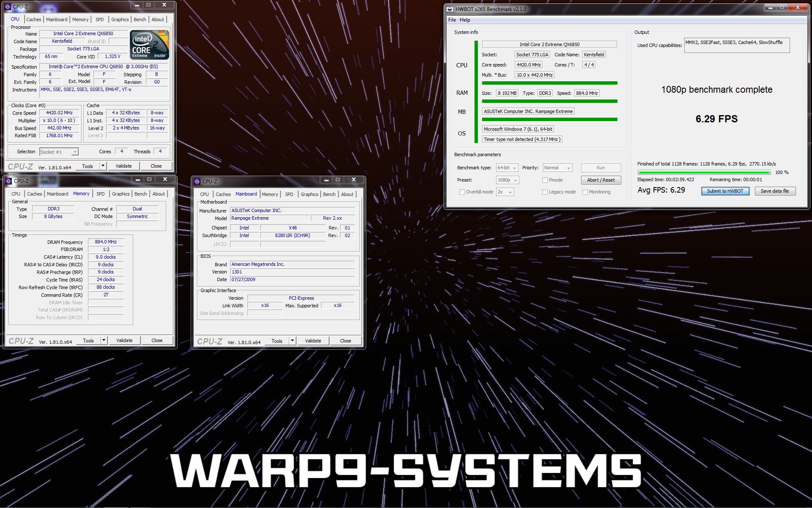
Task: Open Bench tab in Mainboard window
Action: tap(329, 194)
